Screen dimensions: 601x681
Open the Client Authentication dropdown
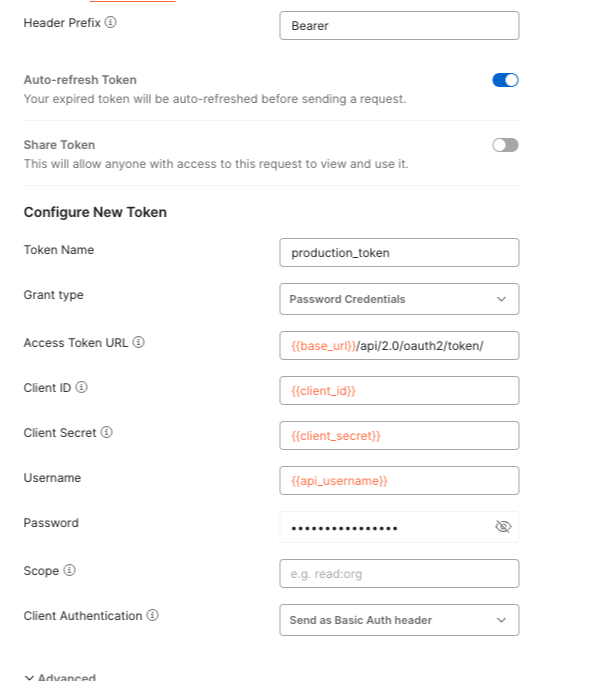399,620
